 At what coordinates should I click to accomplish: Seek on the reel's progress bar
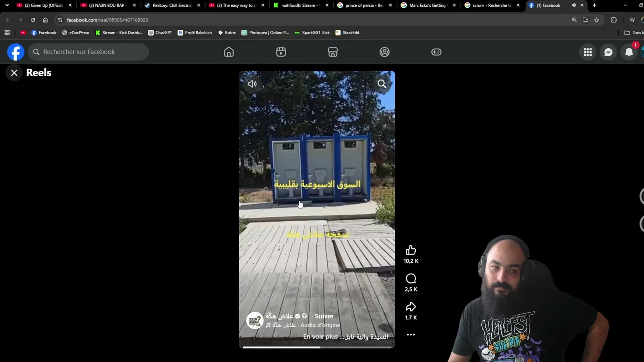(x=317, y=347)
